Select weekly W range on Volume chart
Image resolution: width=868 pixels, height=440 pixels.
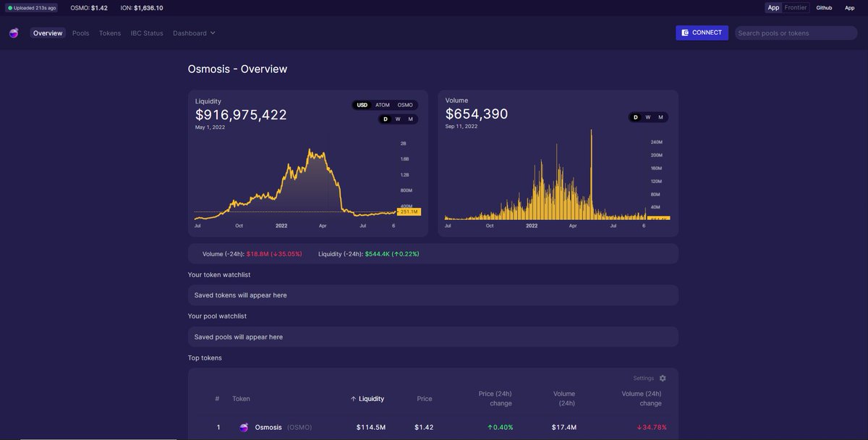point(648,117)
